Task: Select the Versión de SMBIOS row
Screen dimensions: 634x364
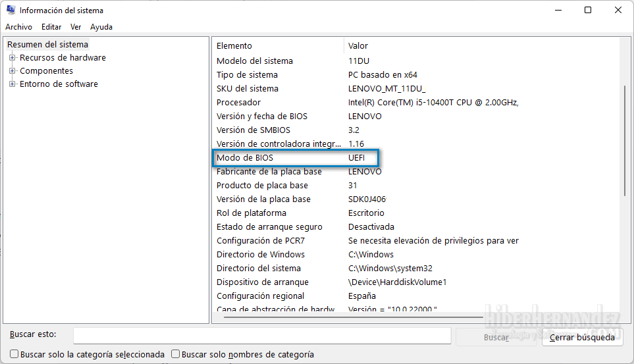Action: [x=415, y=130]
